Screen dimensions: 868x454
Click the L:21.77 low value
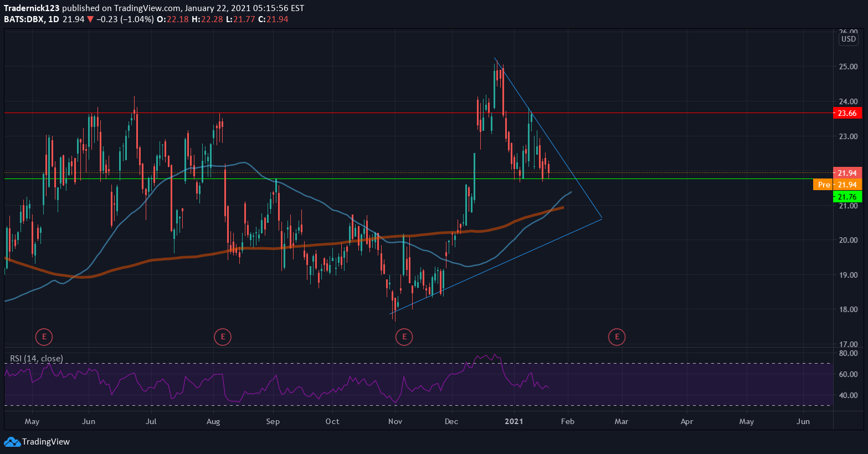[240, 19]
